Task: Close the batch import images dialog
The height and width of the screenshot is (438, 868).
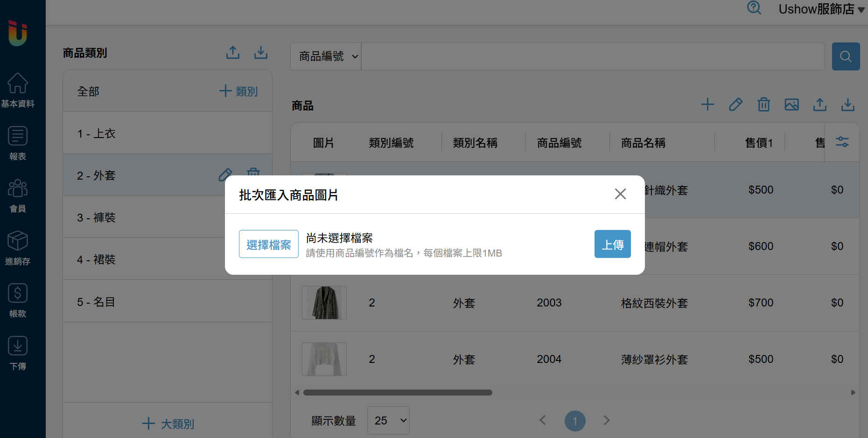Action: 620,194
